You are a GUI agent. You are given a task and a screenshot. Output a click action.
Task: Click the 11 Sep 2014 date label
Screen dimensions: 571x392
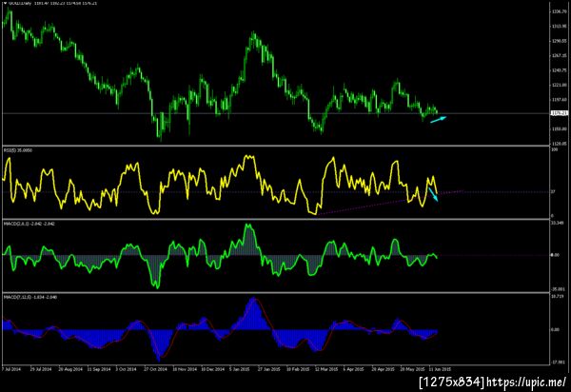click(99, 369)
